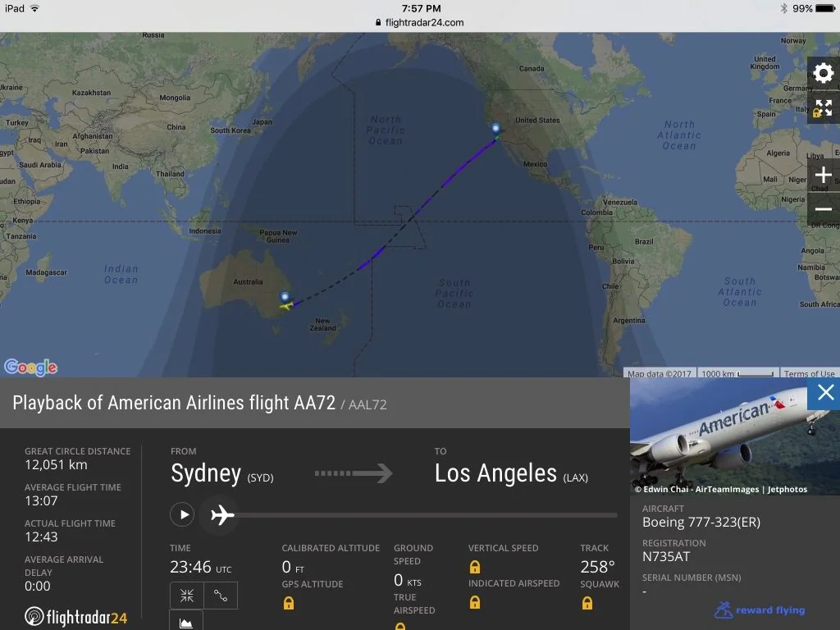Click the Los Angeles destination marker
Image resolution: width=840 pixels, height=630 pixels.
coord(495,129)
